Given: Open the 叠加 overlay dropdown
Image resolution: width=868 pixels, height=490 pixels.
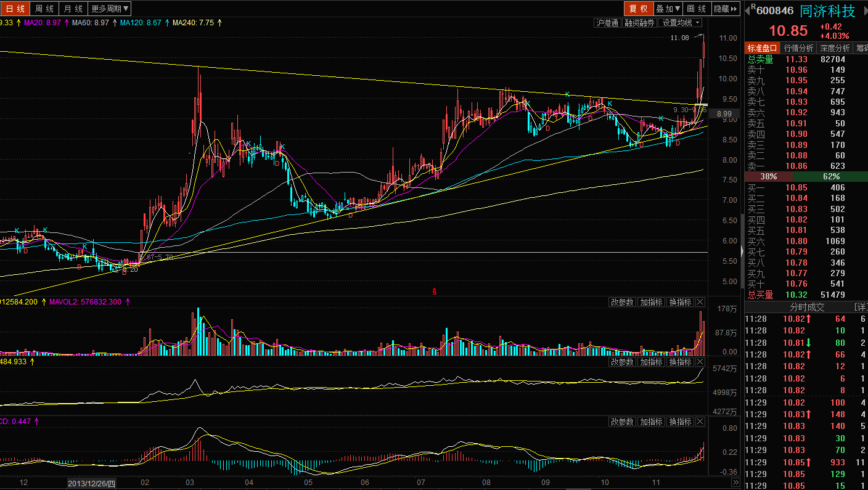Looking at the screenshot, I should pos(668,9).
